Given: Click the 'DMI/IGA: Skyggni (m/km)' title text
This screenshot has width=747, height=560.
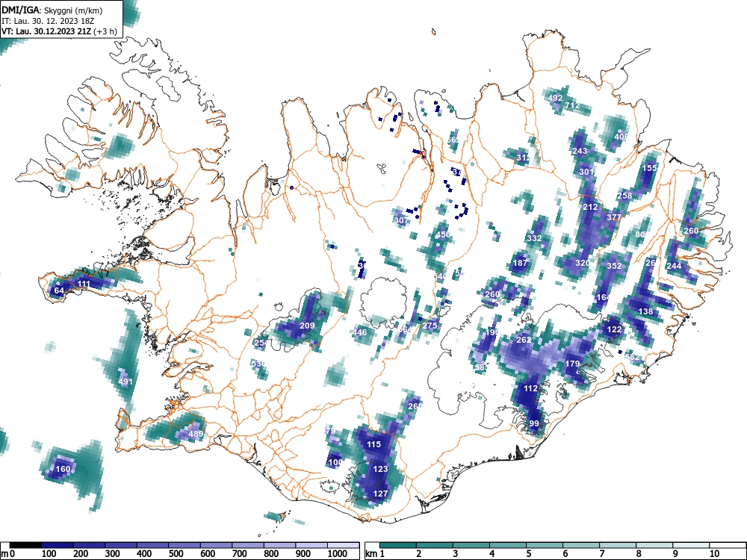Looking at the screenshot, I should point(52,10).
